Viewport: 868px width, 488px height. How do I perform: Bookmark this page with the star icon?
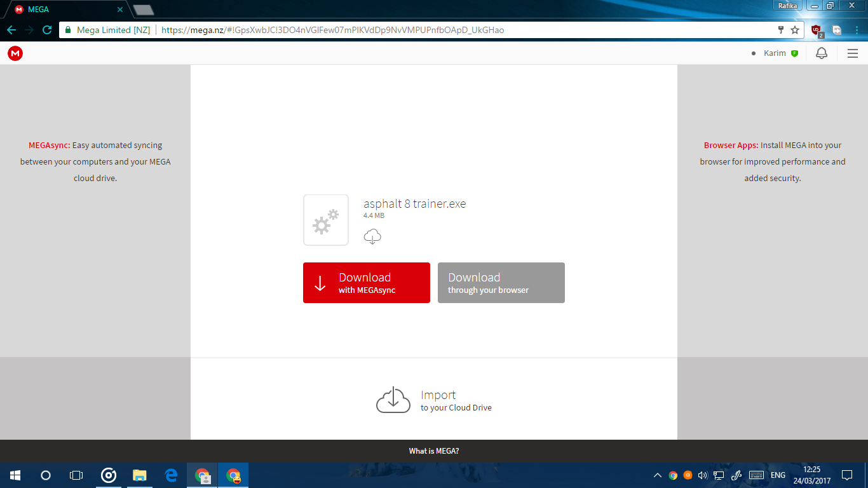795,30
